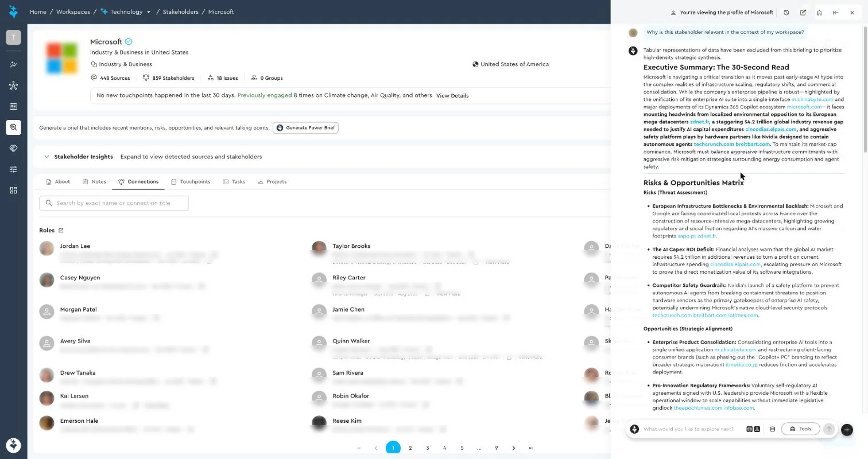Click the database icon in the chat input bar
The height and width of the screenshot is (459, 868).
click(x=772, y=429)
